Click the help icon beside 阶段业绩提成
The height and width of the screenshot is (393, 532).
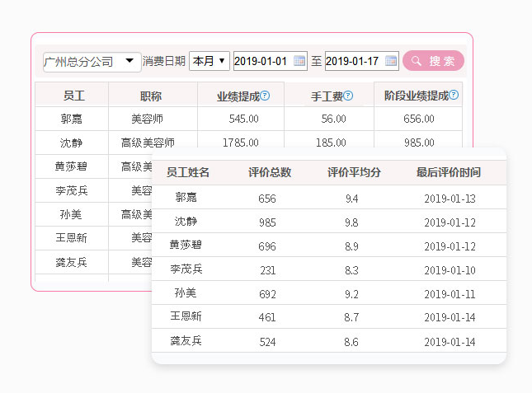click(453, 95)
